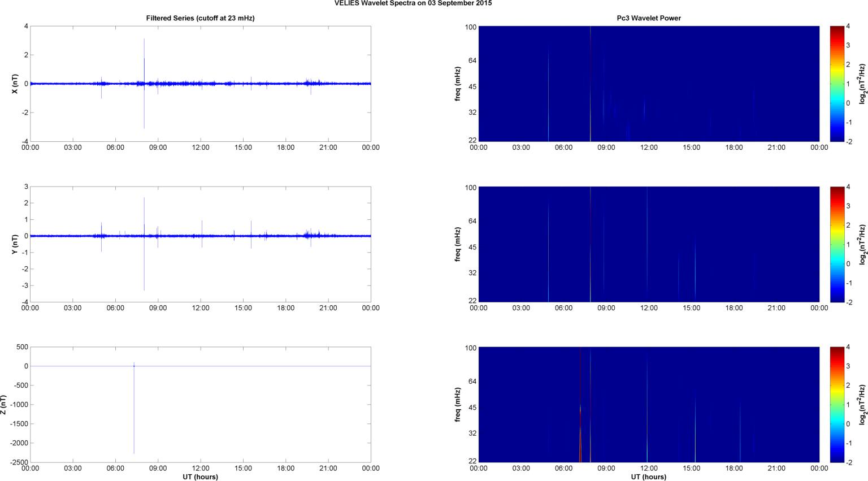868x481 pixels.
Task: Click the '-1500' tick on the Z axis
Action: click(17, 424)
